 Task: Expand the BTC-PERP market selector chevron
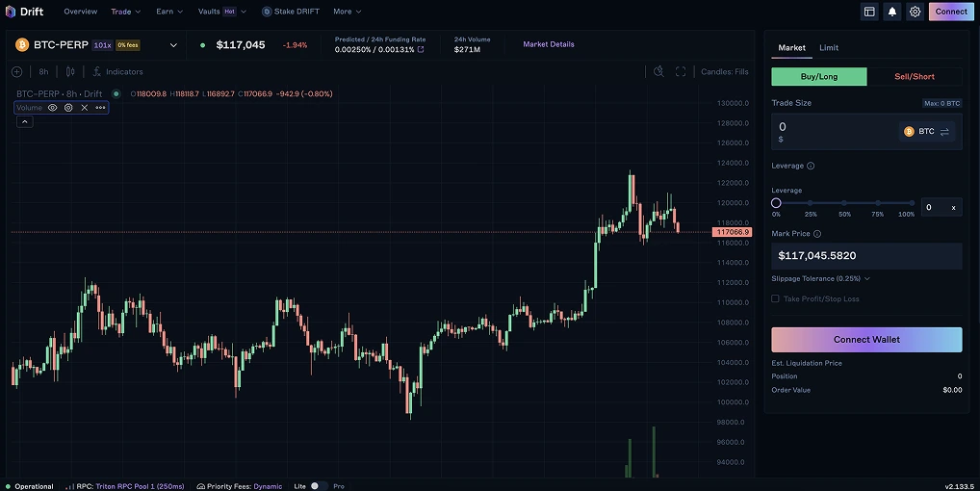(173, 45)
